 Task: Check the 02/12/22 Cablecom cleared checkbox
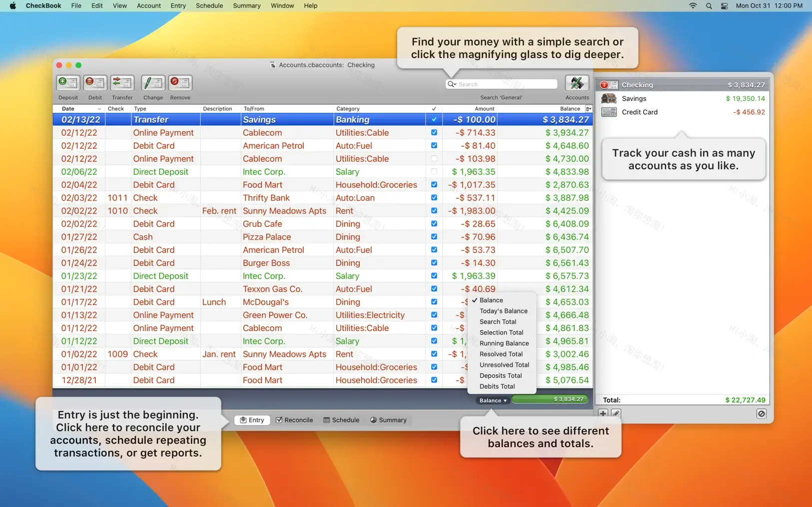(434, 158)
